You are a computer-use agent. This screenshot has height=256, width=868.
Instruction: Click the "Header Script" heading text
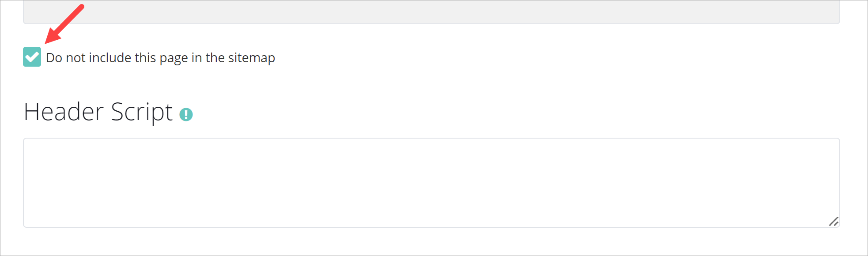click(x=98, y=112)
